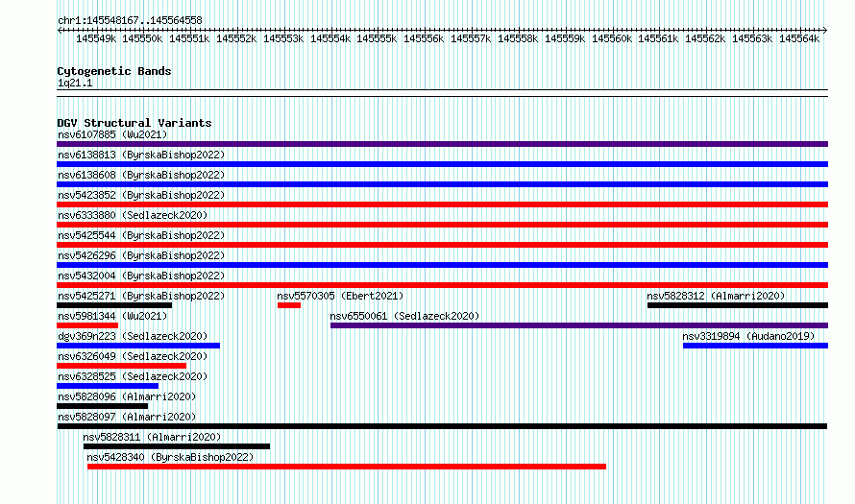
Task: Open dgv369n223 (Sedlazeck2020) label
Action: tap(133, 336)
